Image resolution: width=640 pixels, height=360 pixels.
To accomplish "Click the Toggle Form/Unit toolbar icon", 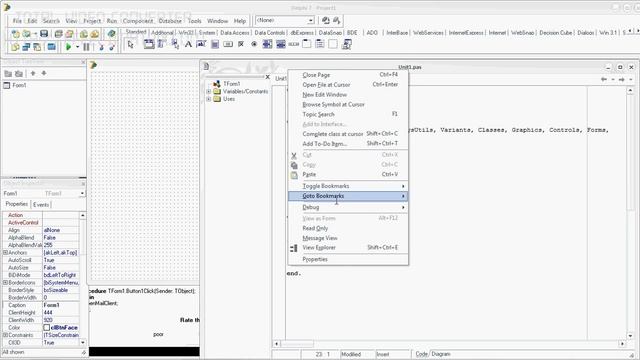I will click(37, 47).
